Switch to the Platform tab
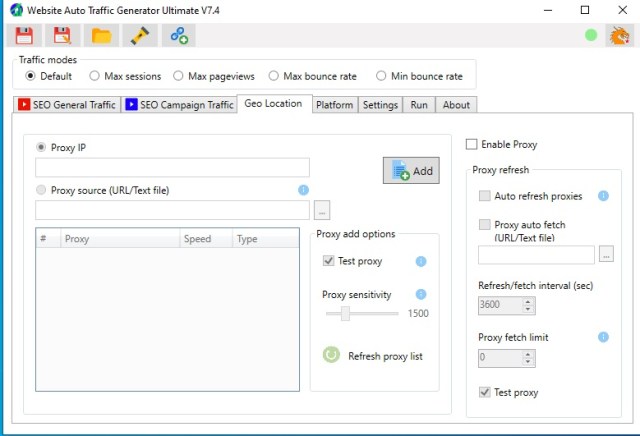Image resolution: width=640 pixels, height=436 pixels. 335,105
